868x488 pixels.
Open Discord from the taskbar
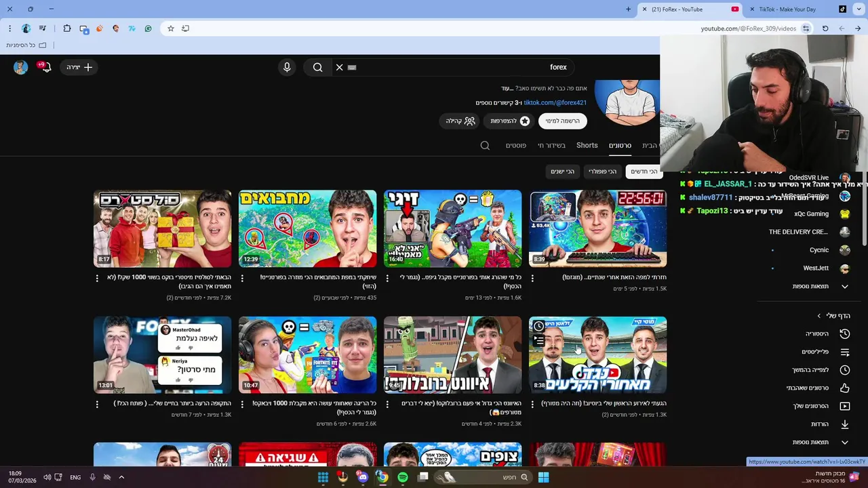coord(363,477)
